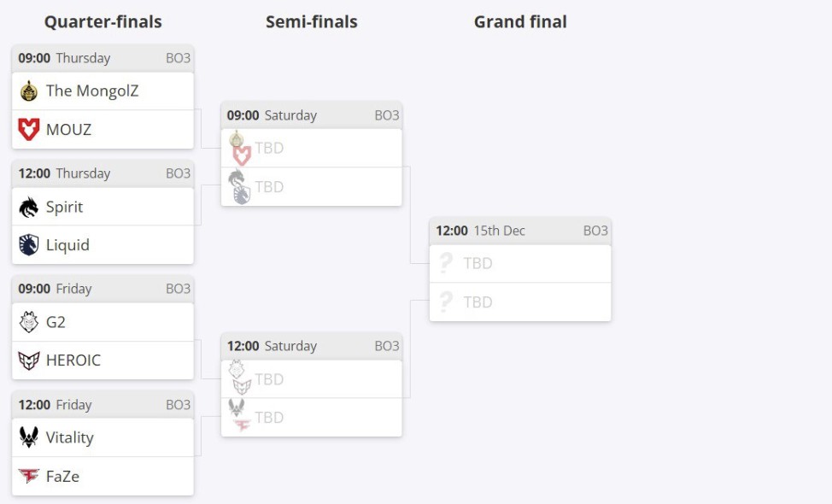This screenshot has width=832, height=504.
Task: Open the 15th Dec grand final header
Action: point(520,231)
